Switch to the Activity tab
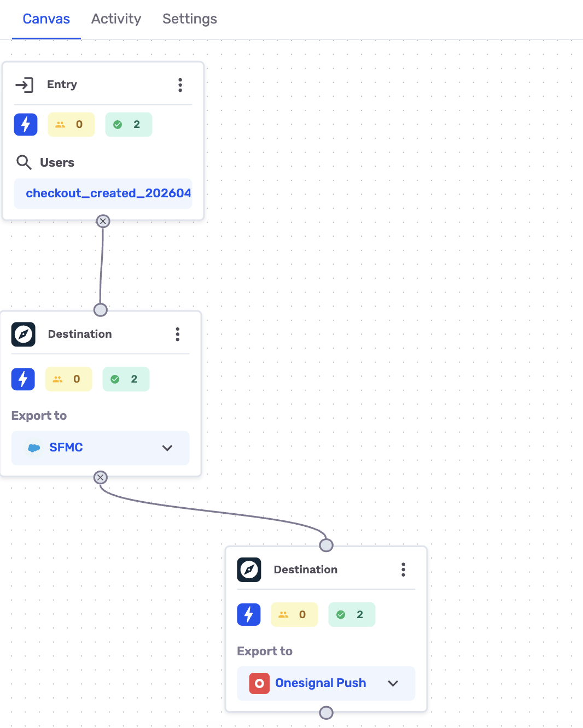 [116, 19]
